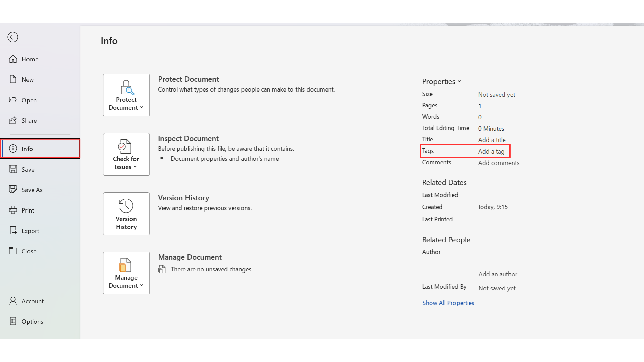
Task: Expand the Check for Issues dropdown
Action: pos(126,154)
